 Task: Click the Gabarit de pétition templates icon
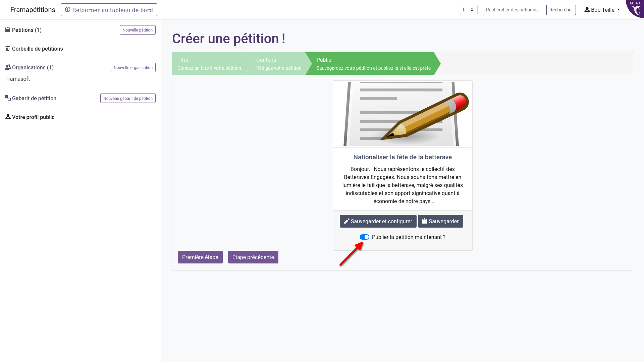tap(7, 98)
